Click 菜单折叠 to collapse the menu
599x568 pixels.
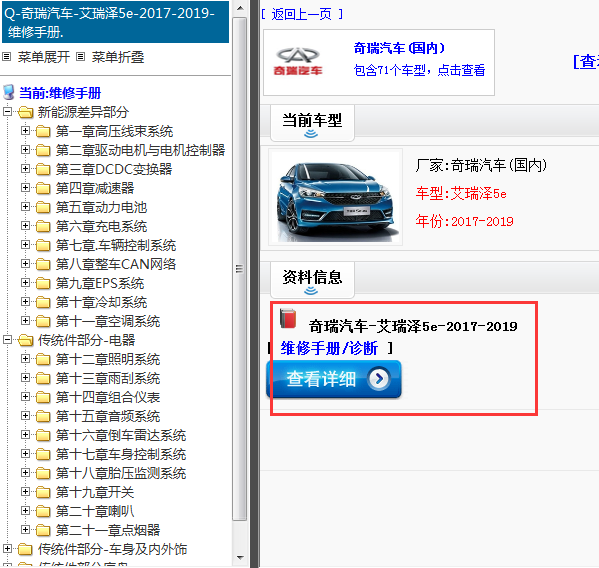[118, 57]
